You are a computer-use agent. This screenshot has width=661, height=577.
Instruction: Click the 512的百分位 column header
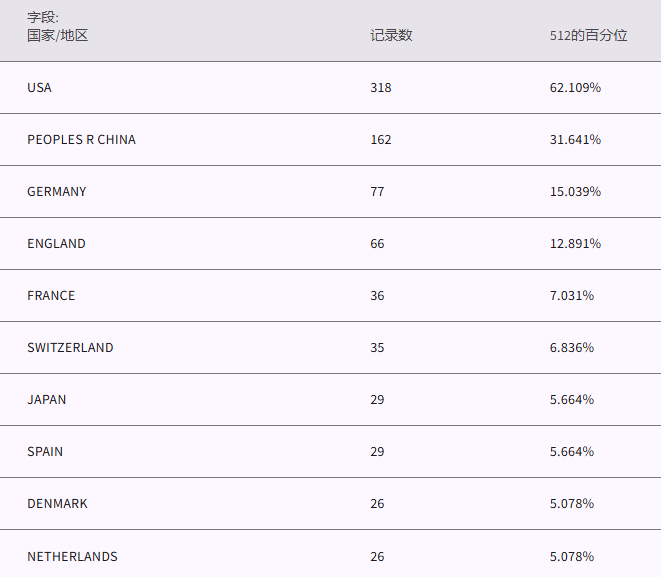coord(588,35)
